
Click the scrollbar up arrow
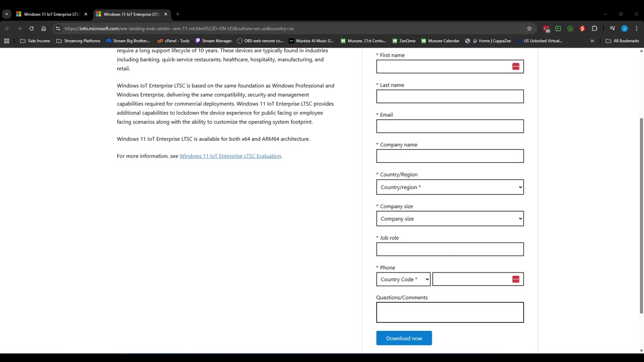click(641, 51)
